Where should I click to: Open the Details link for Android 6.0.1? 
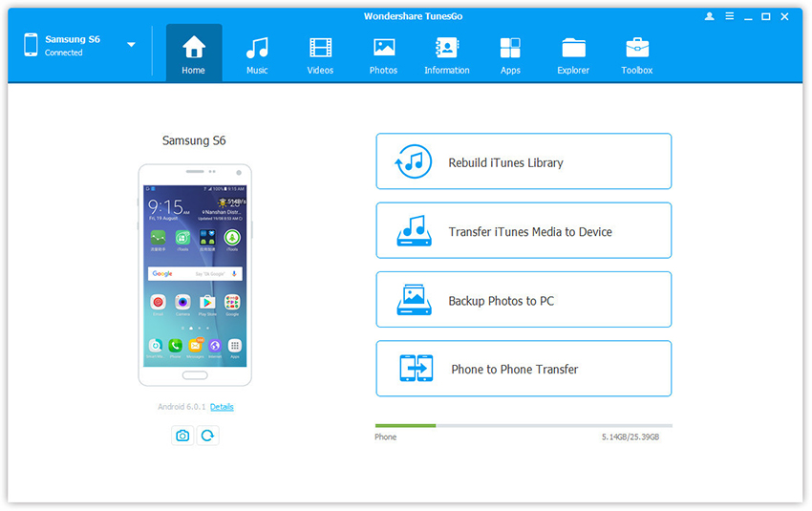[x=222, y=407]
